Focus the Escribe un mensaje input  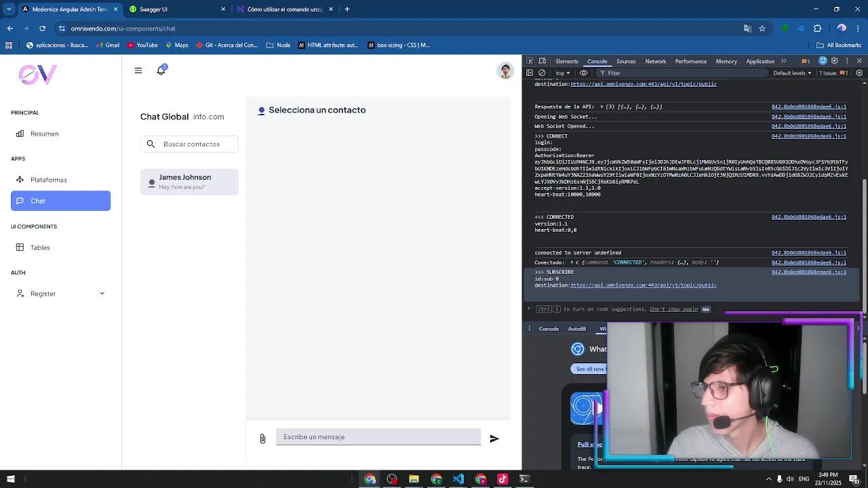click(378, 437)
